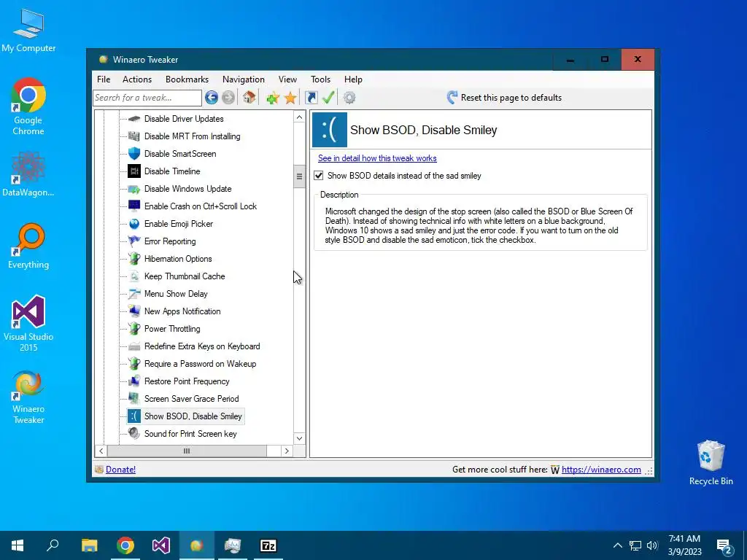This screenshot has height=560, width=747.
Task: Click Reset this page to defaults
Action: [x=505, y=98]
